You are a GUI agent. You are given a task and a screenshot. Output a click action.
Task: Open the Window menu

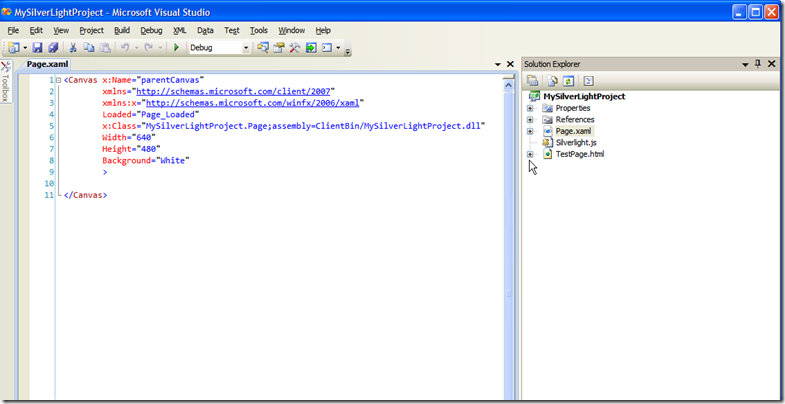tap(292, 31)
